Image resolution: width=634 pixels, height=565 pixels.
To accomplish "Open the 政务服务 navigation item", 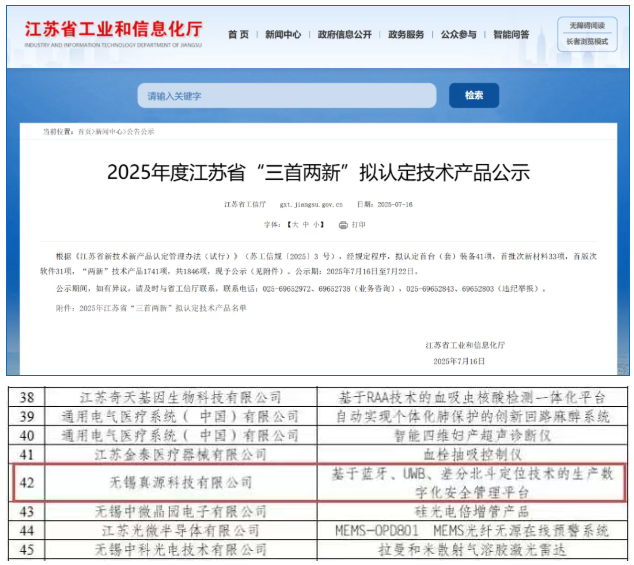I will (x=412, y=35).
